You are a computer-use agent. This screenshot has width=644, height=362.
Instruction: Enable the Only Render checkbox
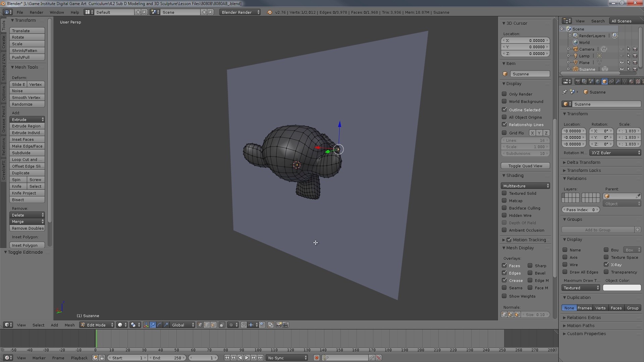pyautogui.click(x=504, y=94)
